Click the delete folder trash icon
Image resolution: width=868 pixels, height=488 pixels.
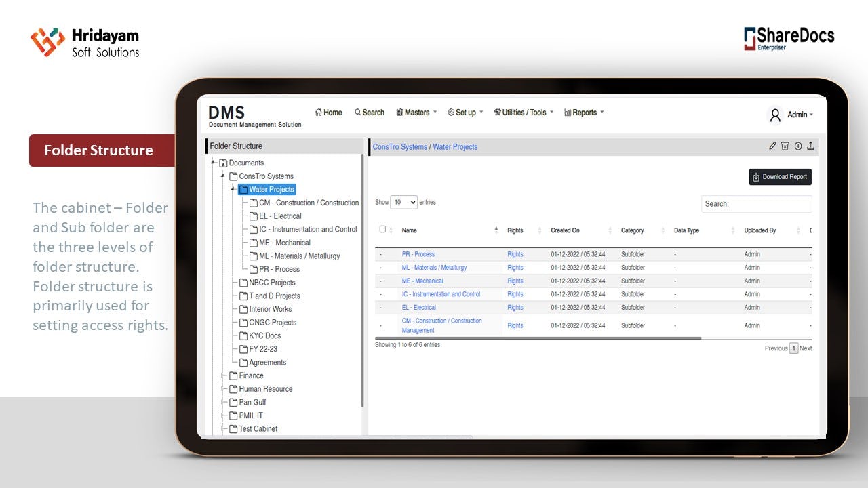point(785,146)
